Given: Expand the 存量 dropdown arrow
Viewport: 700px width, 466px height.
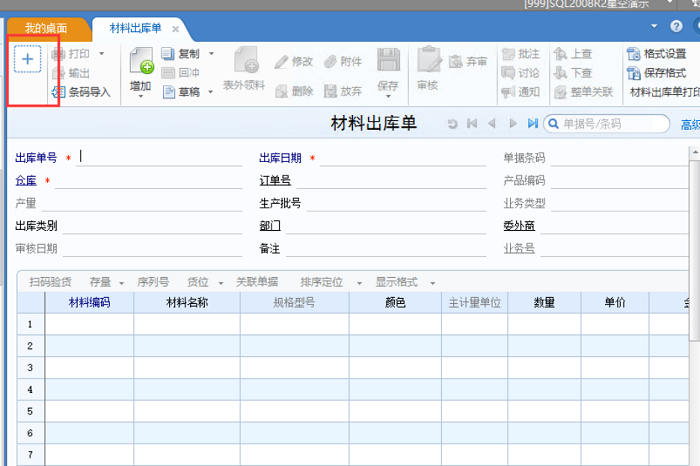Looking at the screenshot, I should [121, 283].
